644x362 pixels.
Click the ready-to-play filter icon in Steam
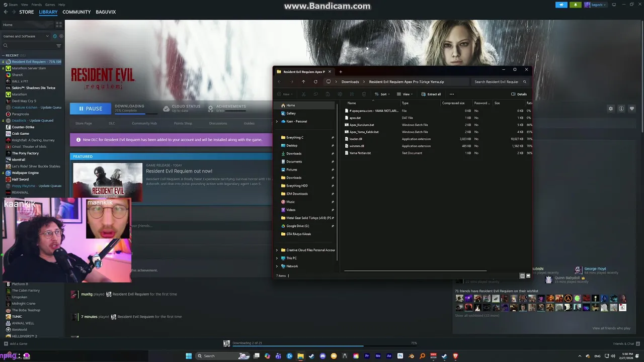(x=61, y=36)
